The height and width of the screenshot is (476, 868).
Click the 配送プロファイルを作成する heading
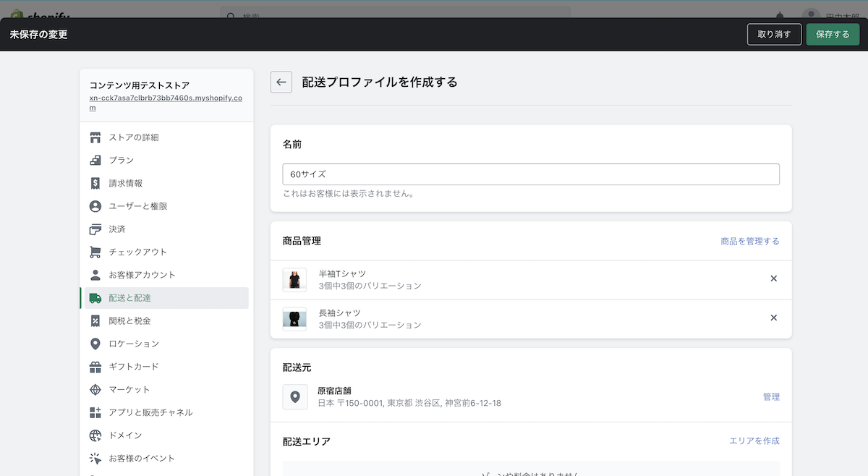pyautogui.click(x=380, y=82)
